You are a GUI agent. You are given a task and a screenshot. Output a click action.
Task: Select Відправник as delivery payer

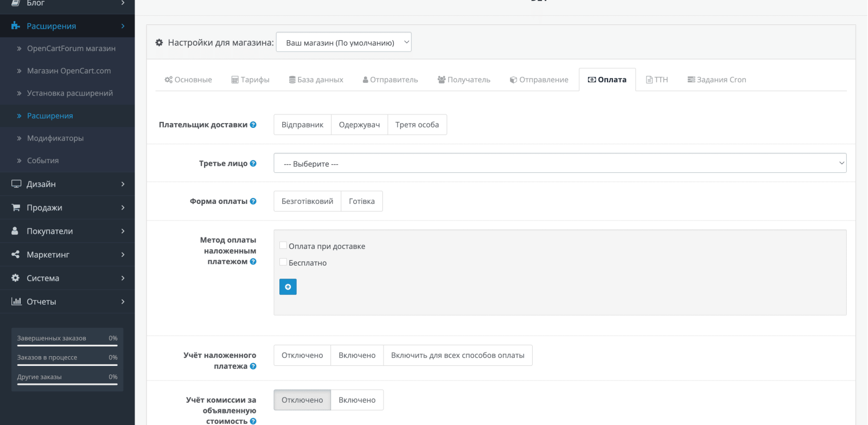(303, 125)
